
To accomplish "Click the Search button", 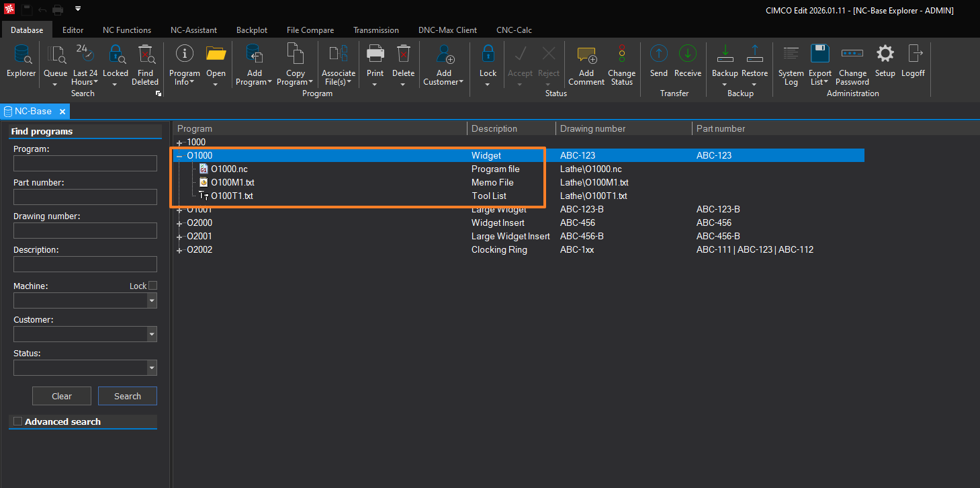I will click(128, 396).
